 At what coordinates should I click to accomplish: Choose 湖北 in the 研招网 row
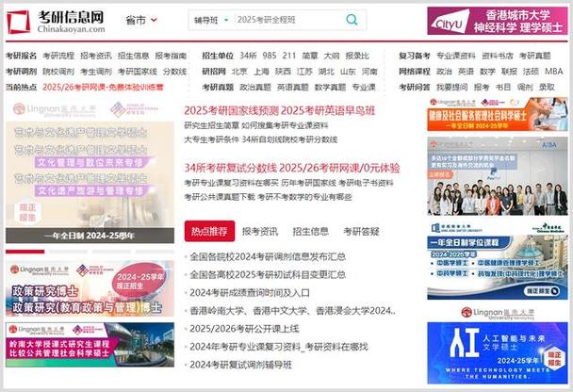click(x=326, y=72)
